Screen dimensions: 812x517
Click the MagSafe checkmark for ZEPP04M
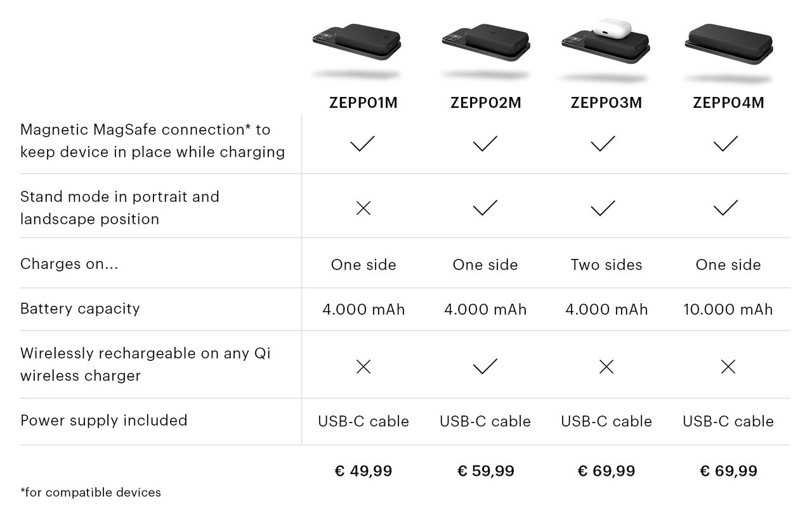tap(726, 144)
